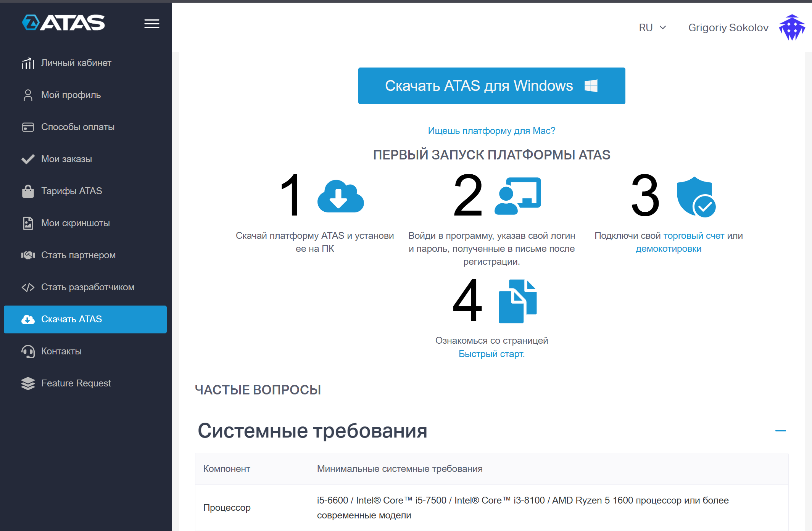Click Download ATAS for Windows button

(491, 86)
